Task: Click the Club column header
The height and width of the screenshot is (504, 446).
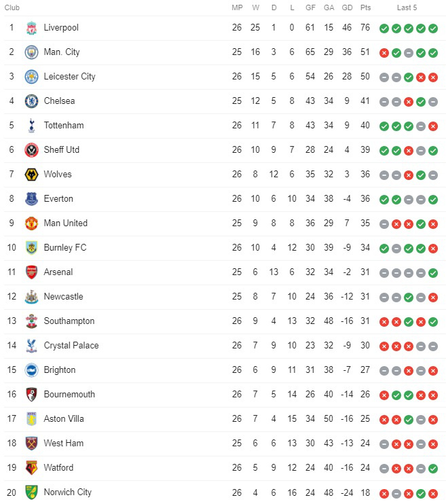Action: click(12, 7)
